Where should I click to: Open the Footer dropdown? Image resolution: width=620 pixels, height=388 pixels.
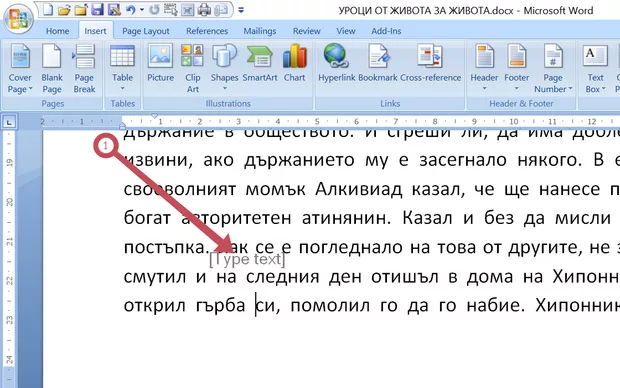click(x=516, y=67)
